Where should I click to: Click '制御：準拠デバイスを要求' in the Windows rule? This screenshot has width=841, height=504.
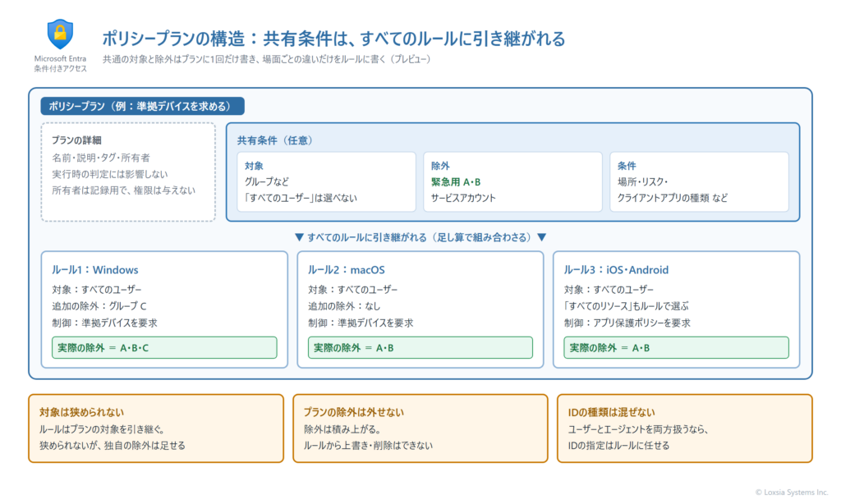point(104,323)
